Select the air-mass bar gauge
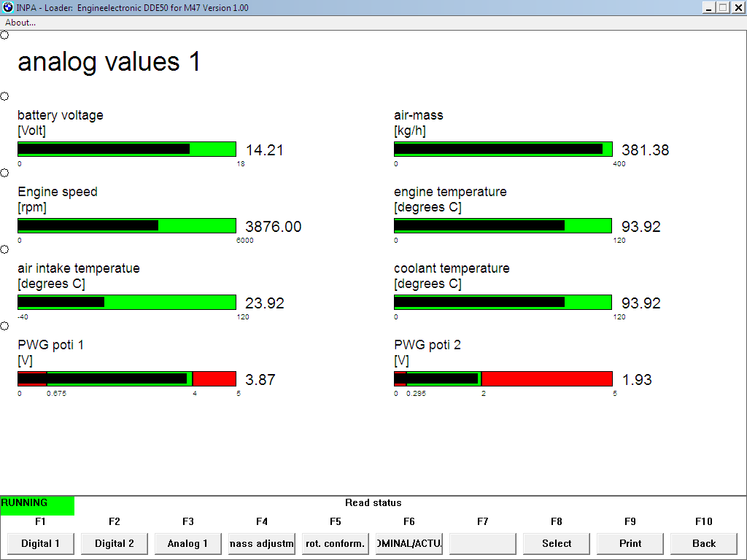Viewport: 747px width, 560px height. click(503, 149)
